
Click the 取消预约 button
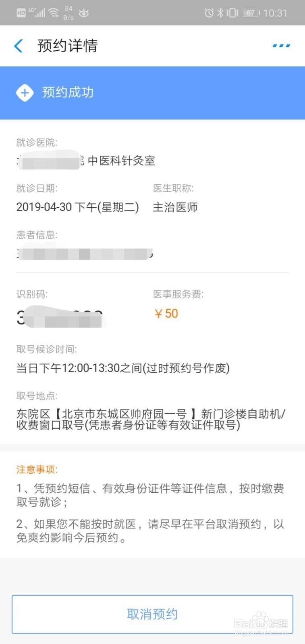click(x=152, y=614)
